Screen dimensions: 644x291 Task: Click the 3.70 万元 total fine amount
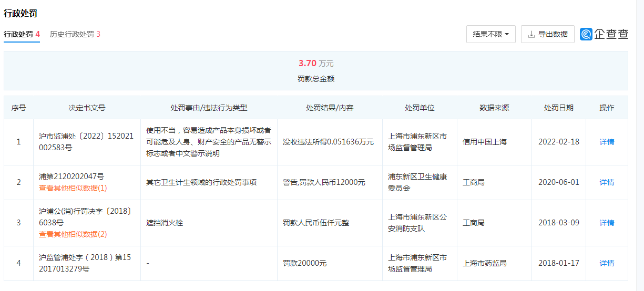[315, 64]
